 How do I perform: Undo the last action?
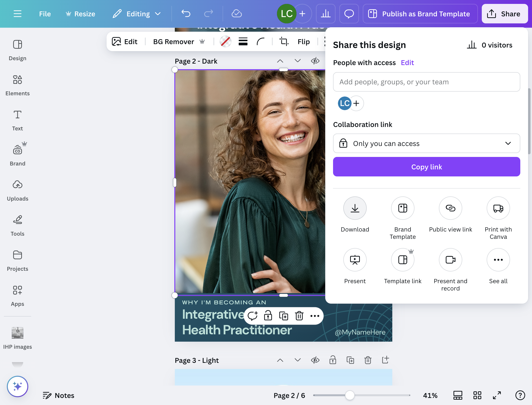(x=186, y=14)
